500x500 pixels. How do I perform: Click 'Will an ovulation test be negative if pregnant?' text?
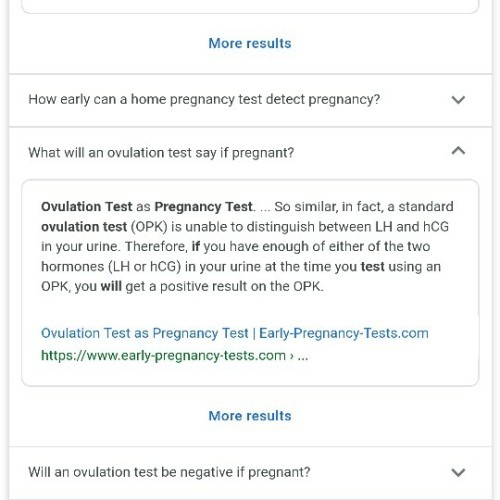point(169,472)
